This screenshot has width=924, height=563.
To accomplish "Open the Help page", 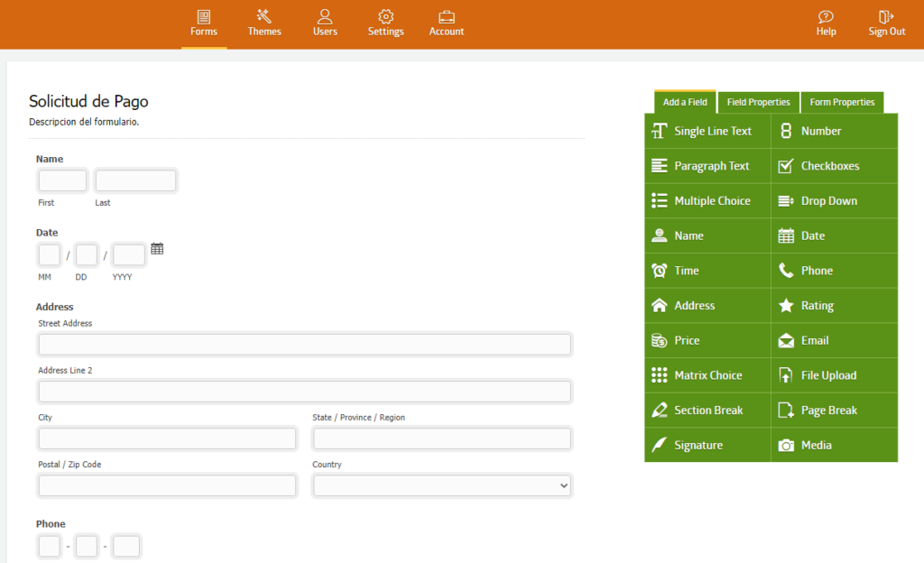I will (x=826, y=23).
